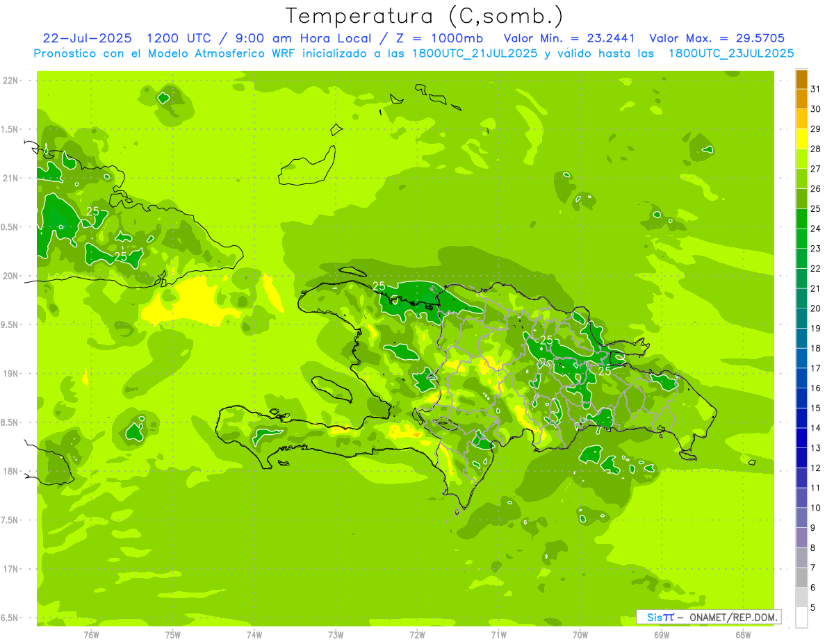Viewport: 834px width, 644px height.
Task: Click the '1800UTC_23JUL2025' valid-until timestamp
Action: pyautogui.click(x=730, y=53)
